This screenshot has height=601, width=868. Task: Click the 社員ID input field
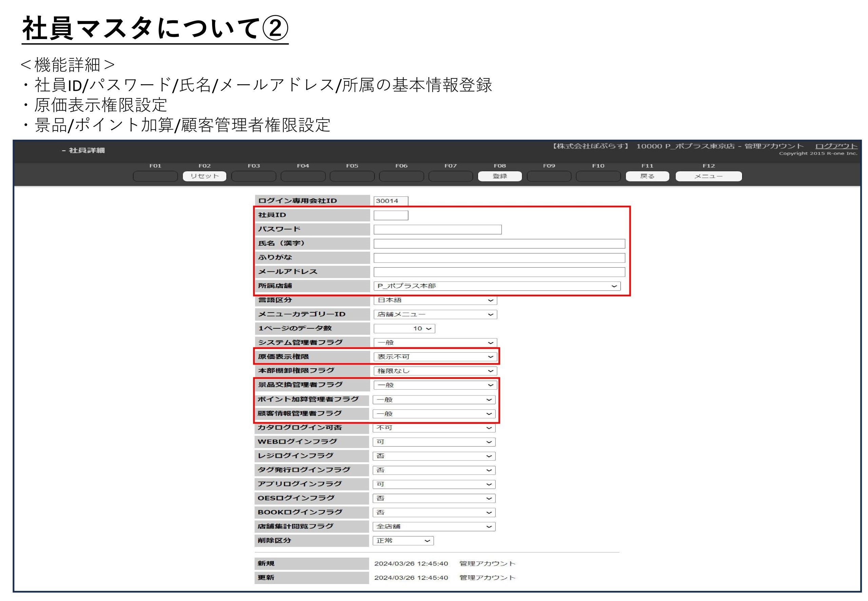391,215
